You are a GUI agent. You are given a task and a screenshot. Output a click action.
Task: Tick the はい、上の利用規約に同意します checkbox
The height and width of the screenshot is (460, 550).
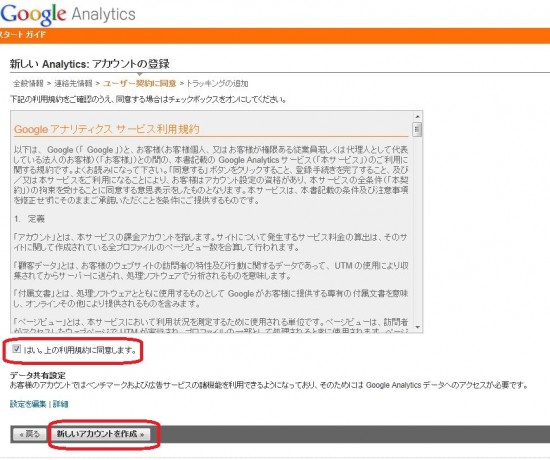[x=16, y=349]
